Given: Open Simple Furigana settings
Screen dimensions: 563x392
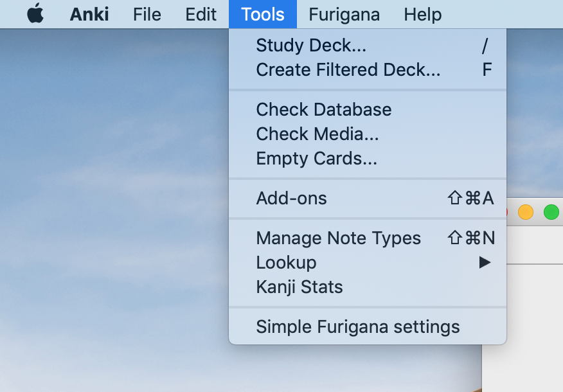Looking at the screenshot, I should (368, 326).
